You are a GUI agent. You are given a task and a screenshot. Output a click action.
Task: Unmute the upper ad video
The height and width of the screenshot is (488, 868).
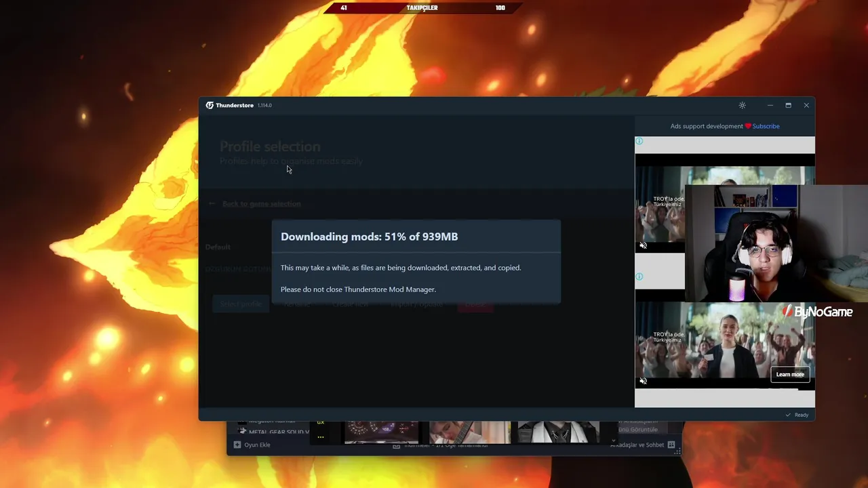(x=643, y=245)
